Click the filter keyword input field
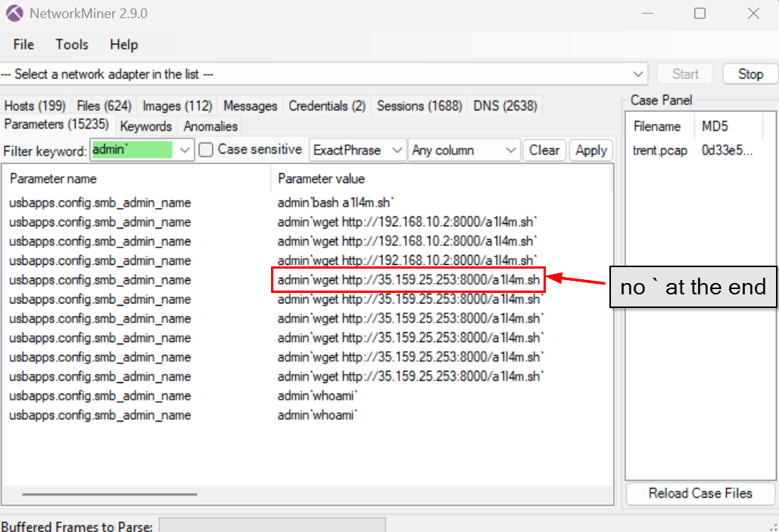 pos(132,150)
